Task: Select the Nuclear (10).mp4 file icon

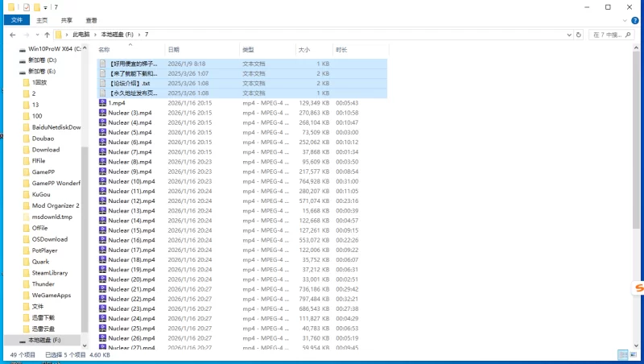Action: tap(103, 181)
